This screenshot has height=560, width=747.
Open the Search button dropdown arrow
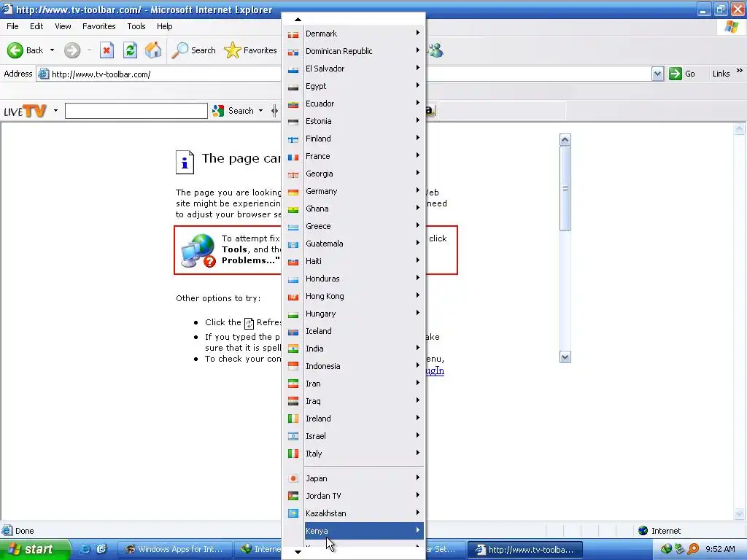(x=260, y=111)
